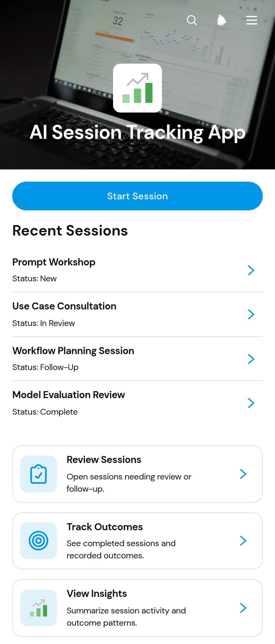The width and height of the screenshot is (275, 644).
Task: Click the app logo bar chart icon
Action: point(137,88)
